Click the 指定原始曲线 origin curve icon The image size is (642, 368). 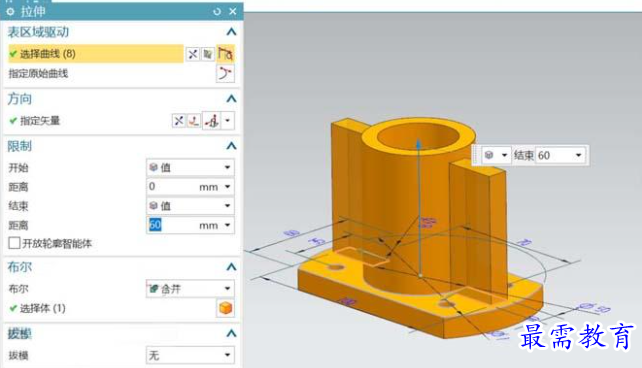point(225,74)
